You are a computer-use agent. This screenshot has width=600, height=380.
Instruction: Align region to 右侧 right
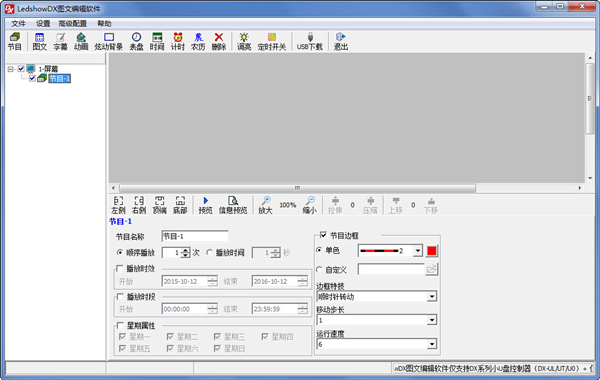tap(139, 205)
